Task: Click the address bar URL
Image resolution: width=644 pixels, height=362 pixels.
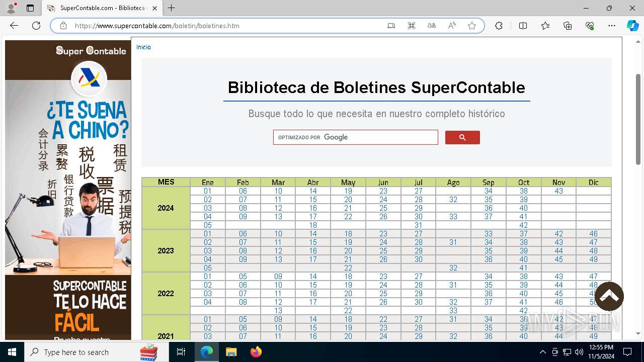Action: pyautogui.click(x=157, y=26)
